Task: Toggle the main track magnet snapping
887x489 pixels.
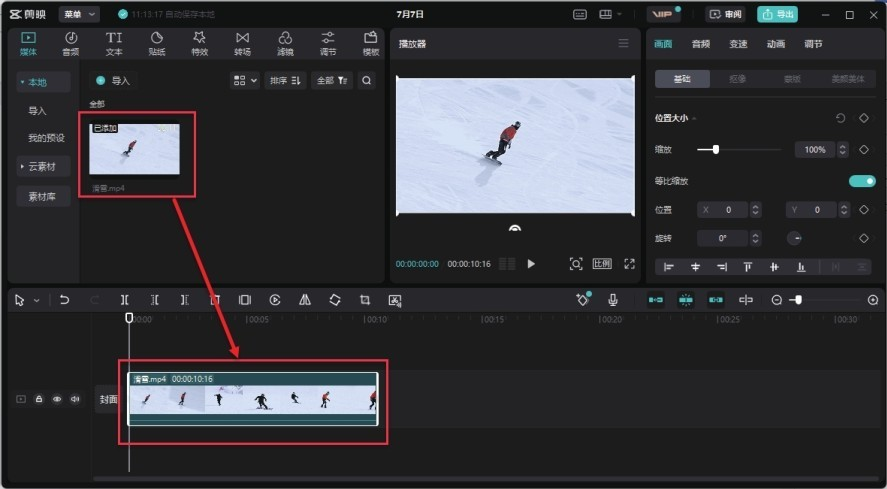Action: pyautogui.click(x=656, y=300)
